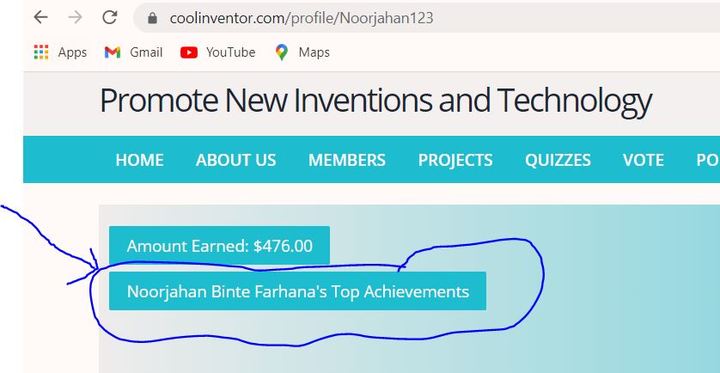Click the Gmail envelope bookmark icon
Viewport: 720px width, 373px height.
(x=112, y=52)
